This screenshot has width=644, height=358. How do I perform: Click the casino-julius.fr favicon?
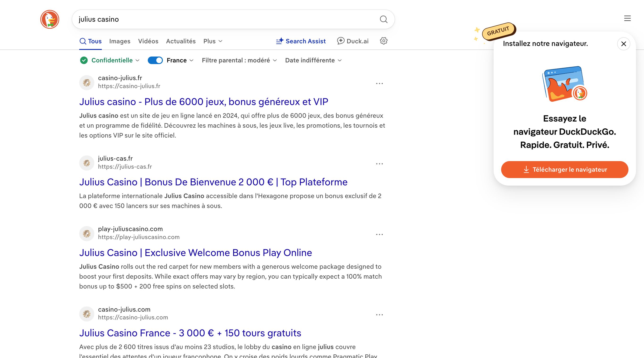click(87, 82)
